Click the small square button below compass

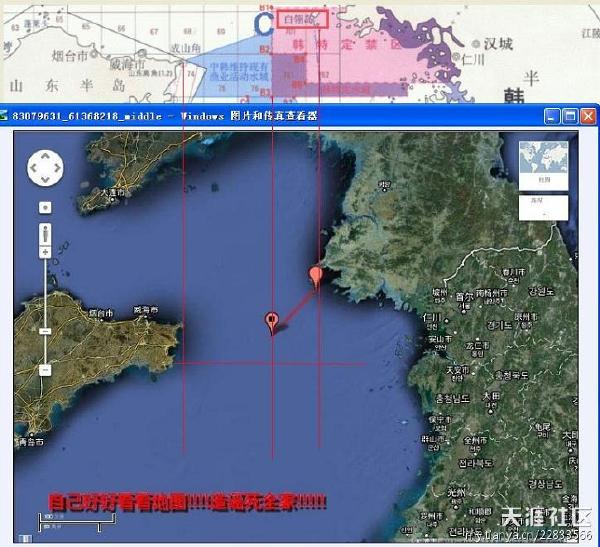45,207
